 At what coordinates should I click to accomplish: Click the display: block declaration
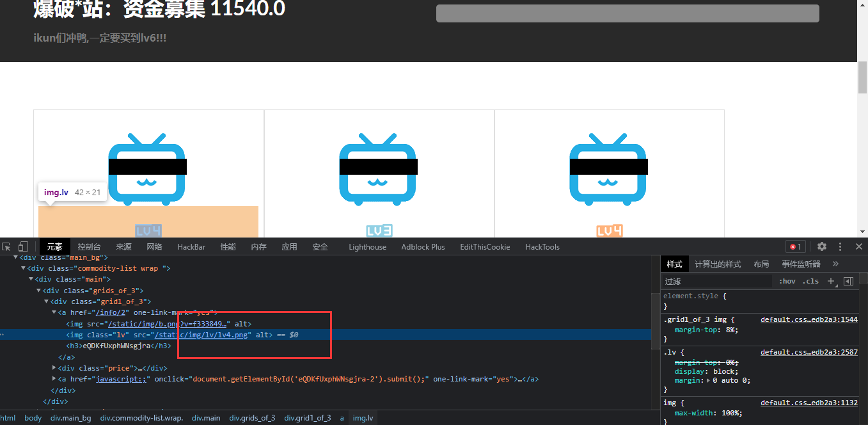tap(706, 371)
